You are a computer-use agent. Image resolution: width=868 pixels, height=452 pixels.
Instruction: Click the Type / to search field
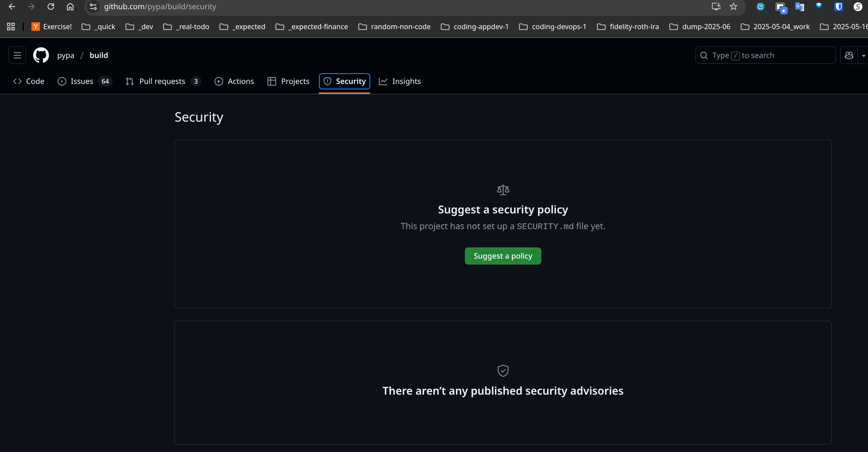coord(765,55)
